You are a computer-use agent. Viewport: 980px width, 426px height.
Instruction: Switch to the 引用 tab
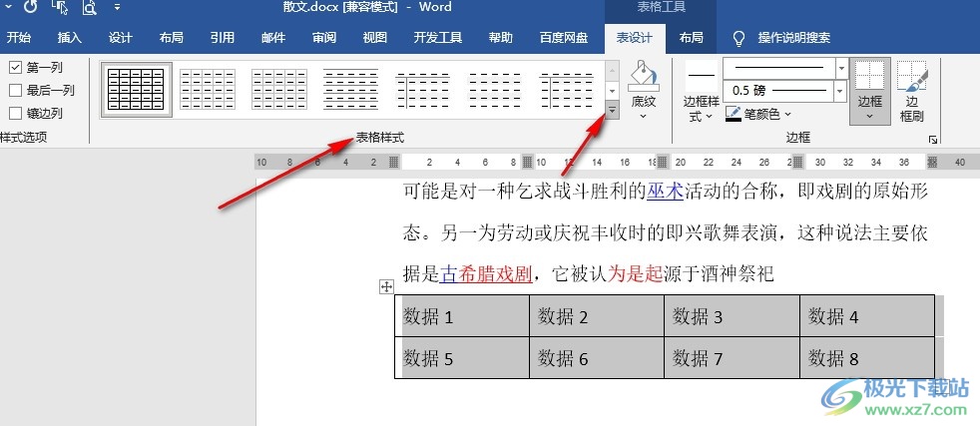click(x=222, y=38)
